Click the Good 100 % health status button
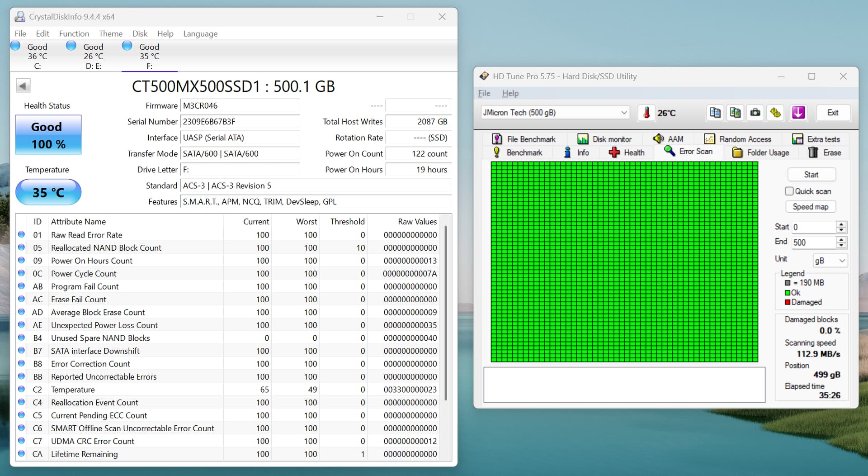The height and width of the screenshot is (476, 868). click(x=48, y=135)
